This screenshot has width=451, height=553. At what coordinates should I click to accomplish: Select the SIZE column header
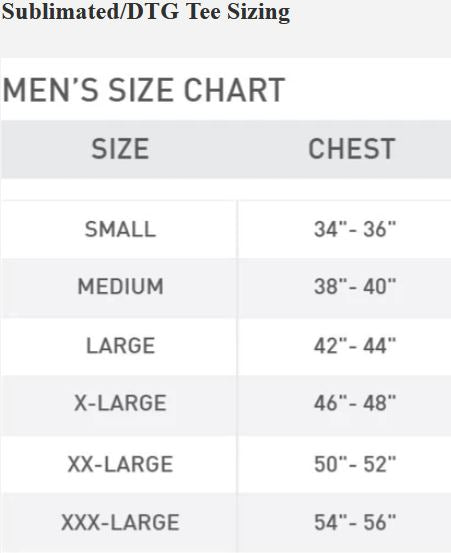pos(120,149)
